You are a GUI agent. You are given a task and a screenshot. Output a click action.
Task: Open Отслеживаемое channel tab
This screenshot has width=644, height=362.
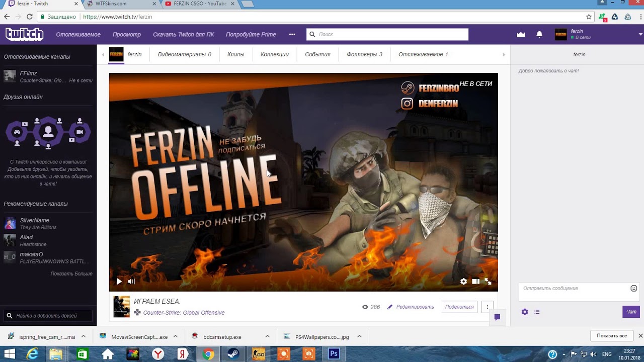pos(423,54)
